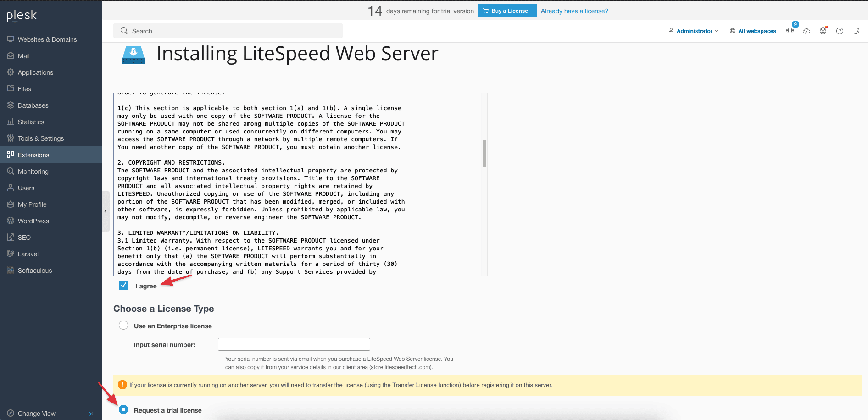
Task: Focus the serial number input field
Action: (294, 344)
